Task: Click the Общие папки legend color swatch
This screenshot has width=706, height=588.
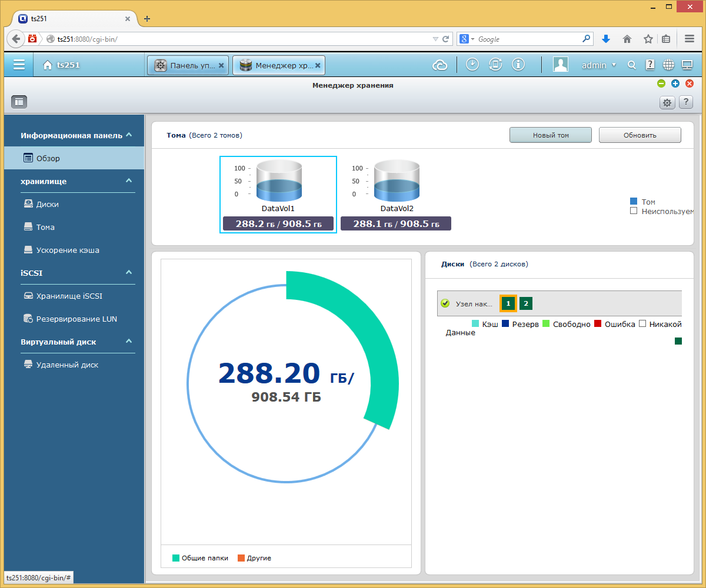Action: (x=176, y=558)
